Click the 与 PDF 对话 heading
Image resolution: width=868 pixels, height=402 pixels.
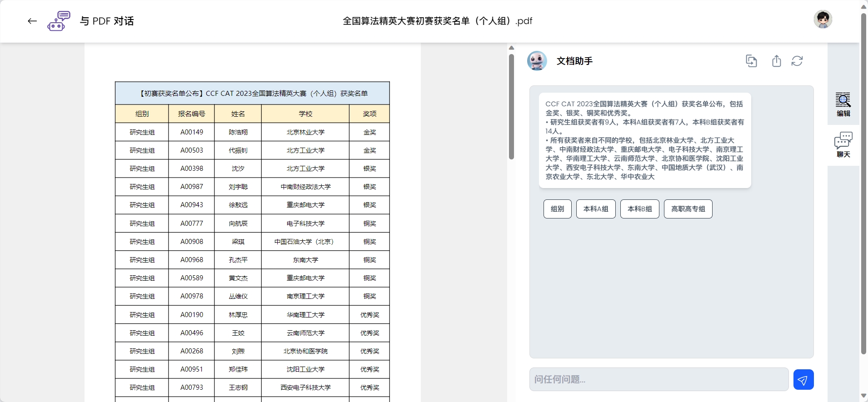(107, 21)
